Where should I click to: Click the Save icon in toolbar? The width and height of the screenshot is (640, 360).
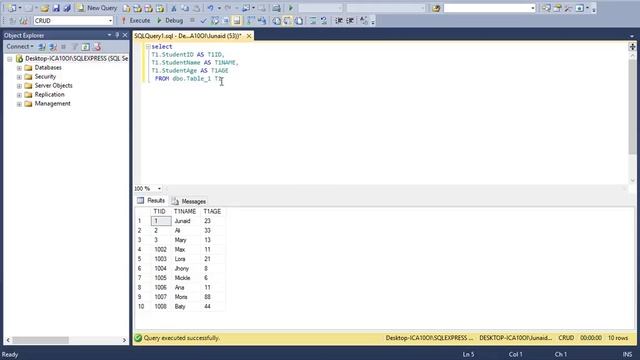pyautogui.click(x=56, y=8)
